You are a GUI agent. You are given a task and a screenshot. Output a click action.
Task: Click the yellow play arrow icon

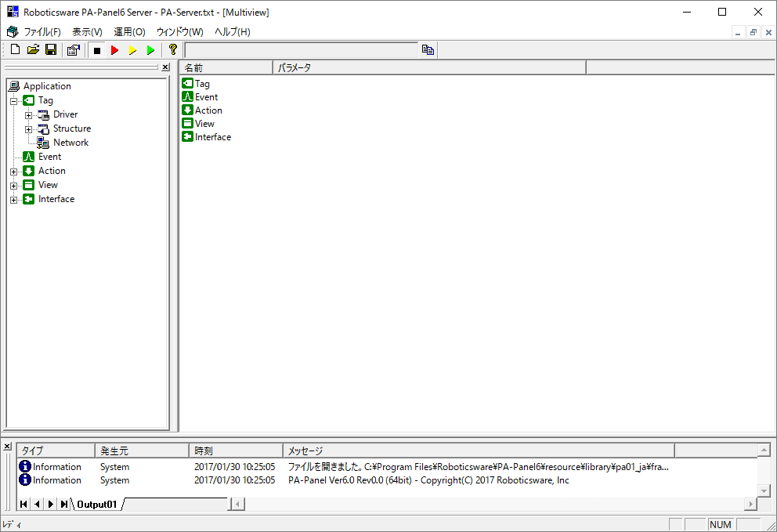coord(132,50)
